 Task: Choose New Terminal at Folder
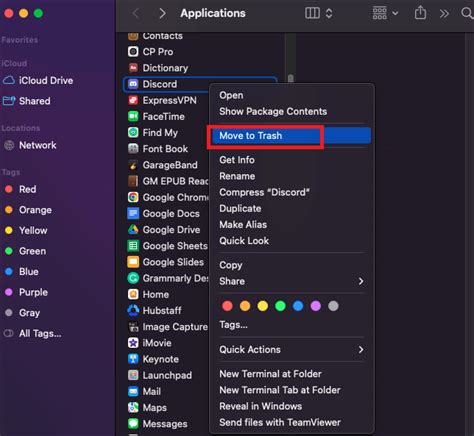click(270, 374)
